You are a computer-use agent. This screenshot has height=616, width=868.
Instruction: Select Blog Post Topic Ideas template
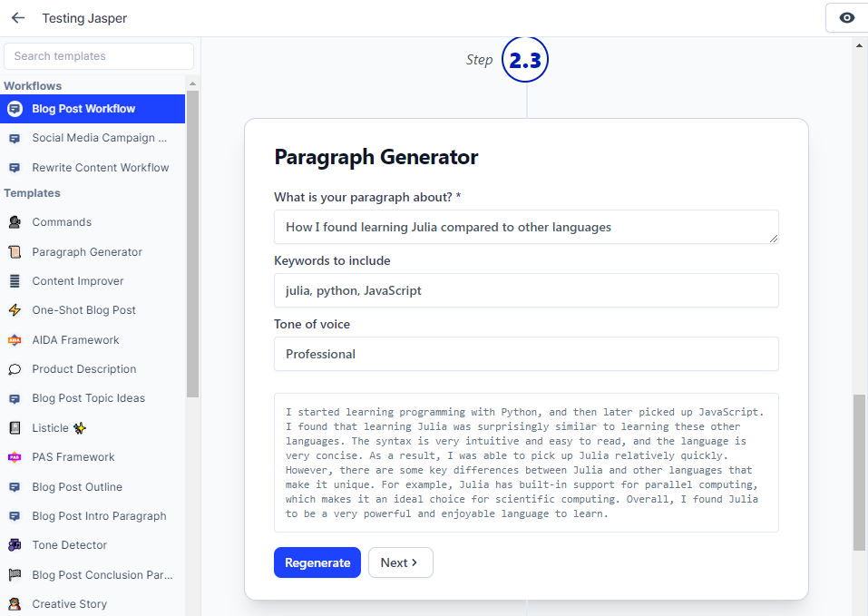(x=93, y=398)
